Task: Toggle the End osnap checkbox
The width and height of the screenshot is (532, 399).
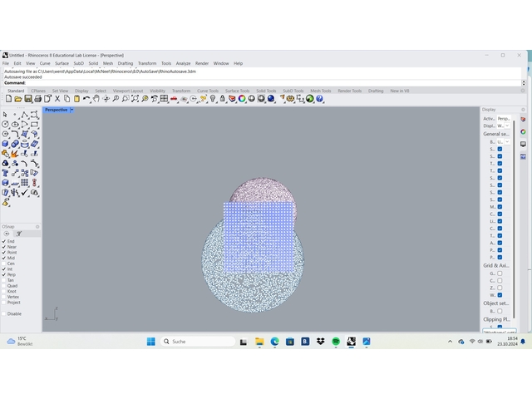Action: click(4, 241)
